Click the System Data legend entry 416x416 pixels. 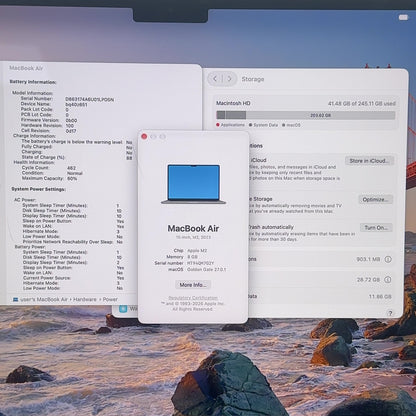pos(263,125)
